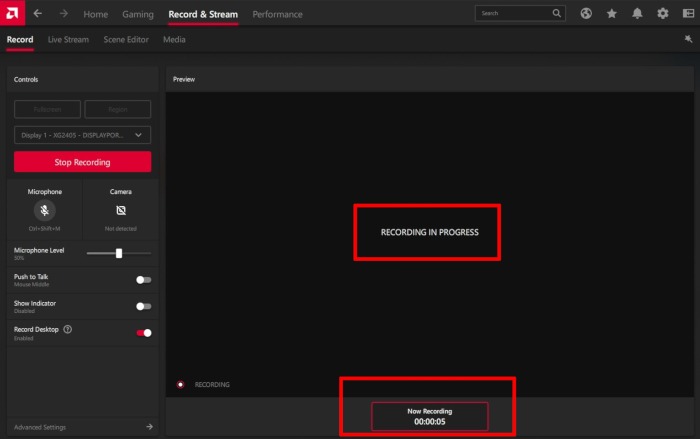Toggle Show Indicator switch
The height and width of the screenshot is (439, 700).
click(x=144, y=306)
